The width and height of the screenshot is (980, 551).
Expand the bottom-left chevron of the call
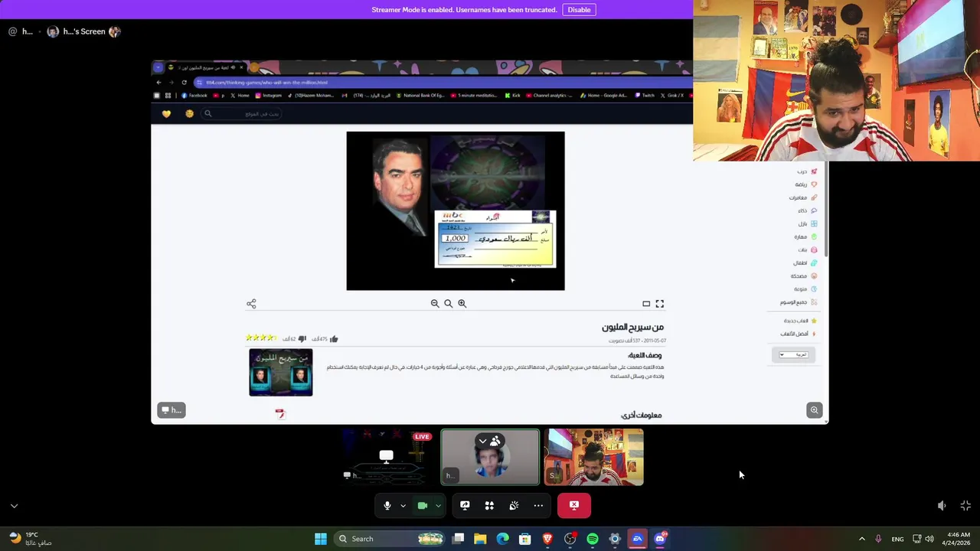point(14,506)
